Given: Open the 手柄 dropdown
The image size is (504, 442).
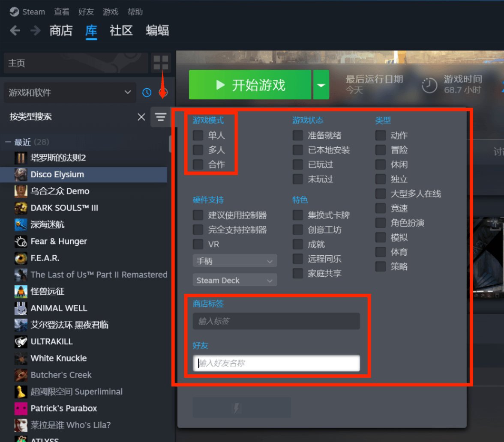Looking at the screenshot, I should pyautogui.click(x=235, y=261).
